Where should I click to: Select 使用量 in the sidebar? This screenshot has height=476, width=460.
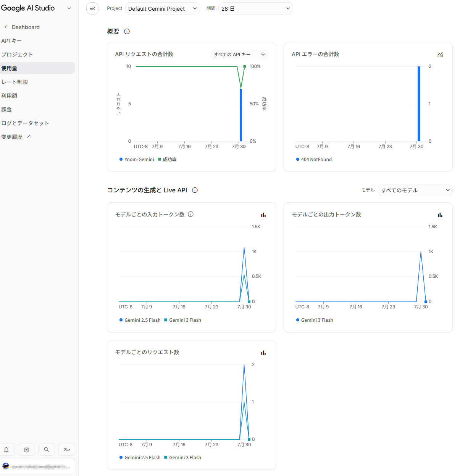pyautogui.click(x=37, y=68)
